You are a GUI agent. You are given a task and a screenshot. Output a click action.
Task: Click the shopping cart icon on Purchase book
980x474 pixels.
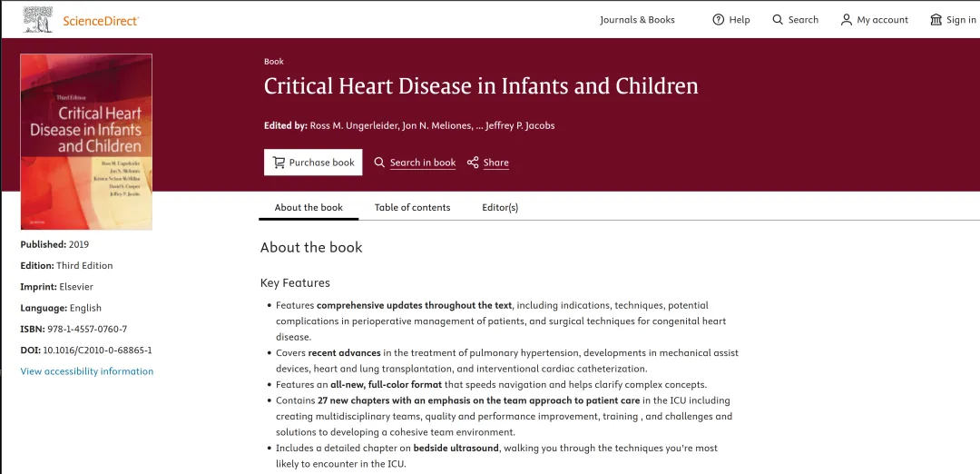click(x=279, y=163)
